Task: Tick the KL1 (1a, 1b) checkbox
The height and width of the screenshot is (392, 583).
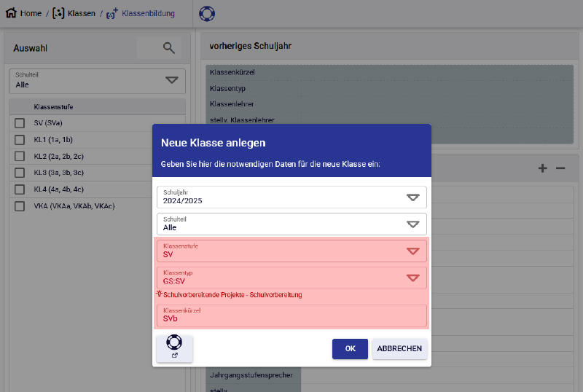Action: pos(20,139)
